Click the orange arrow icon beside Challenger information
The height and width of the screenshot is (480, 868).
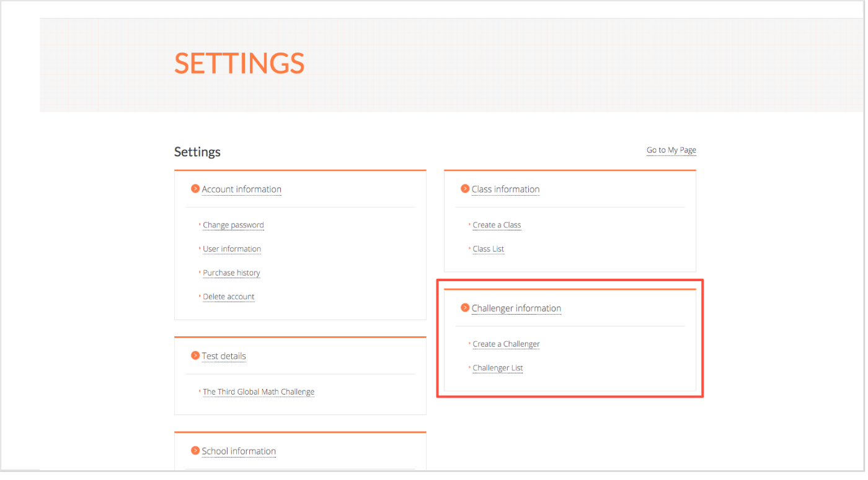coord(465,308)
